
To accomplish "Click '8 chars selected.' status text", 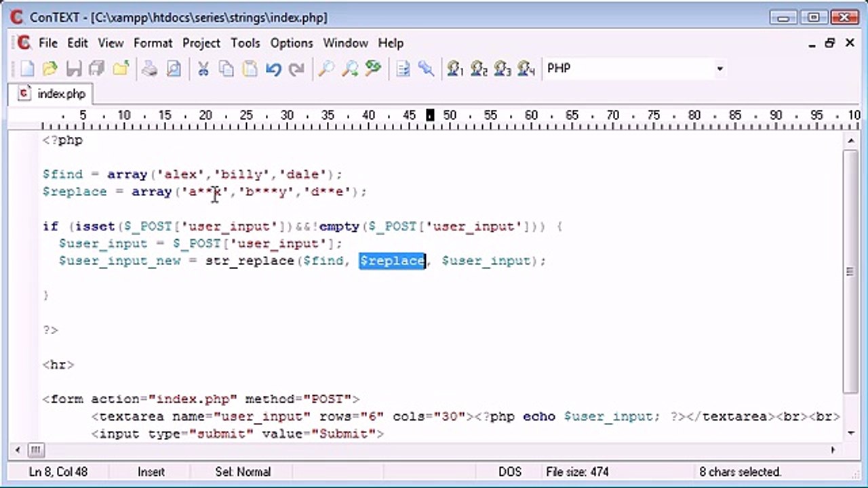I will (x=741, y=472).
